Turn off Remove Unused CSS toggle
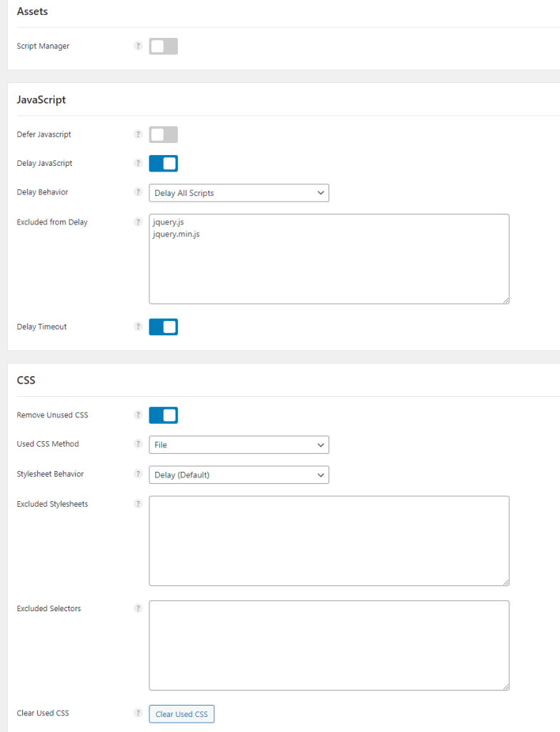 click(164, 415)
